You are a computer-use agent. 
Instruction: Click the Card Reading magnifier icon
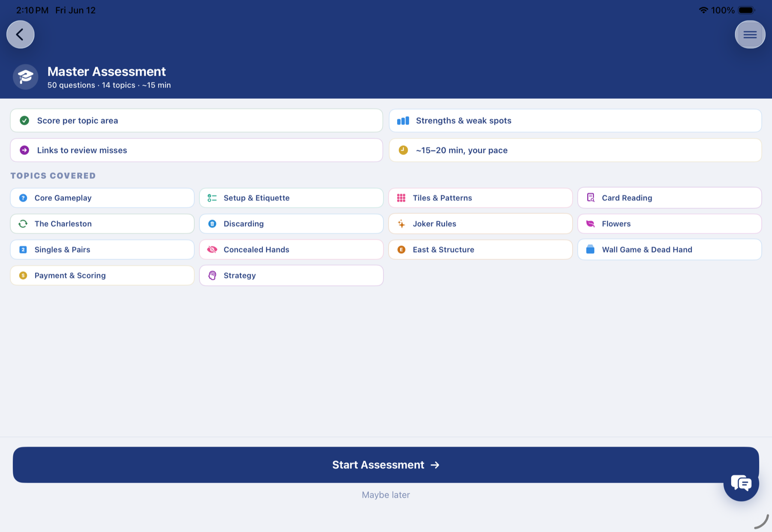click(x=591, y=197)
